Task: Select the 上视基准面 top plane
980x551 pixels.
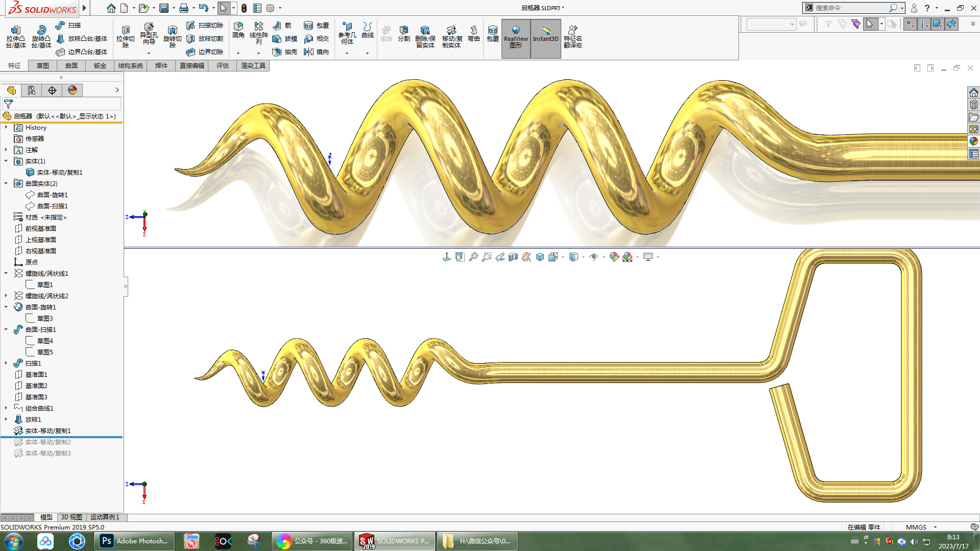Action: [36, 240]
